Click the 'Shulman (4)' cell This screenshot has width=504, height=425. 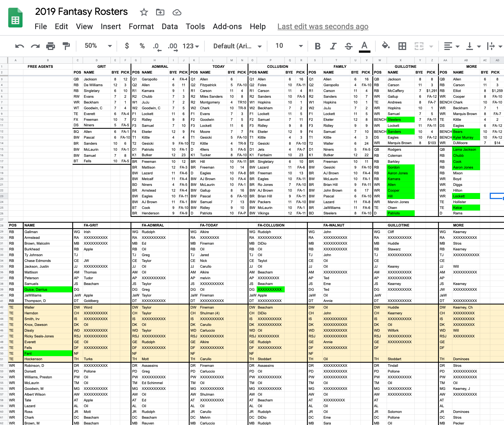pyautogui.click(x=213, y=313)
